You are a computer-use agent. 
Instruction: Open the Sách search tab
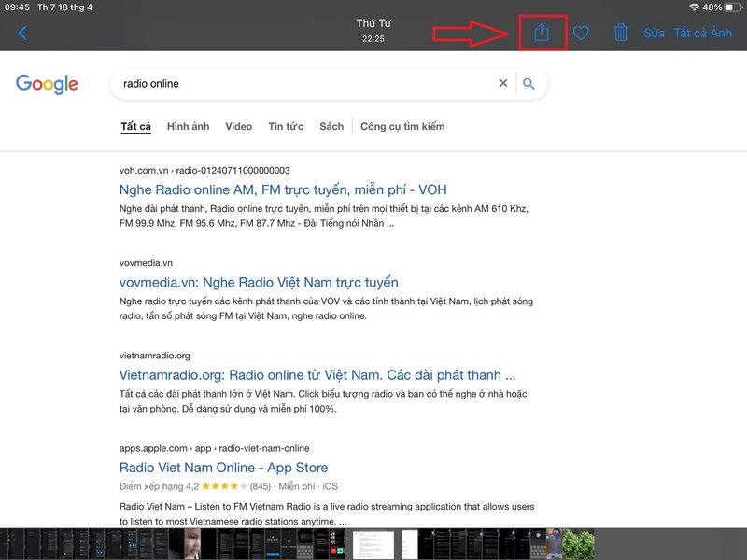coord(331,126)
